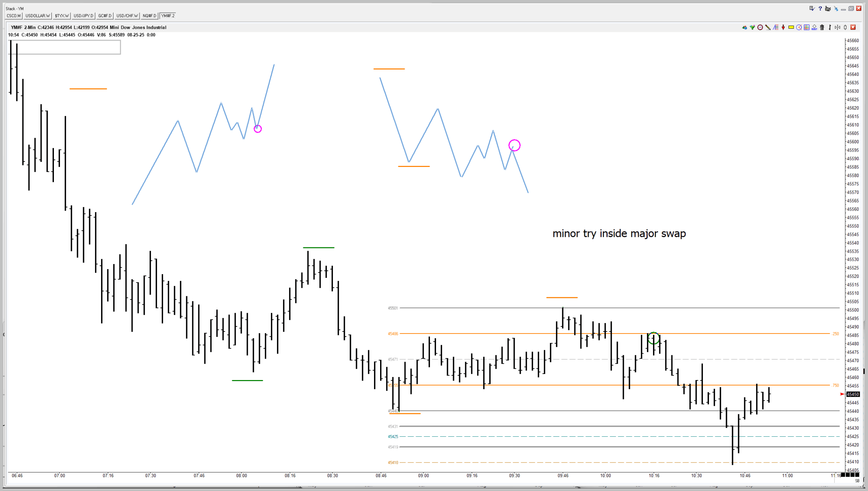Click the clock icon in chart toolbar
The height and width of the screenshot is (491, 868).
(760, 27)
